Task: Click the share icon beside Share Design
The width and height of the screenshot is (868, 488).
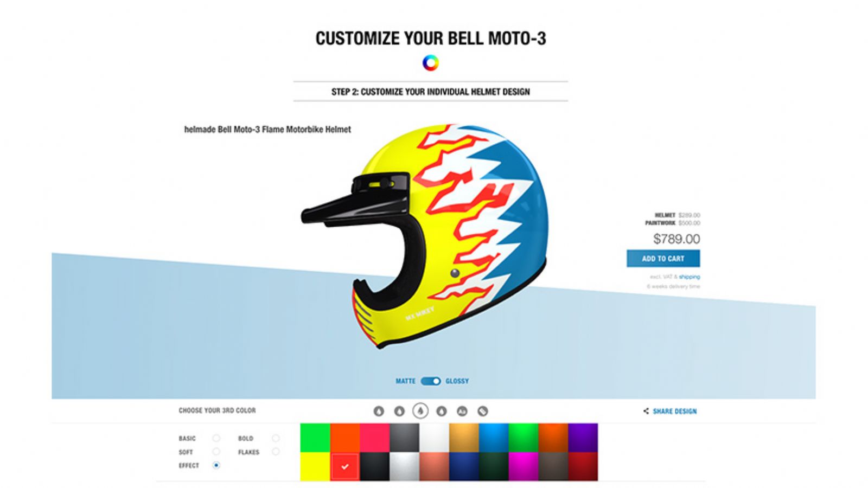Action: point(646,411)
